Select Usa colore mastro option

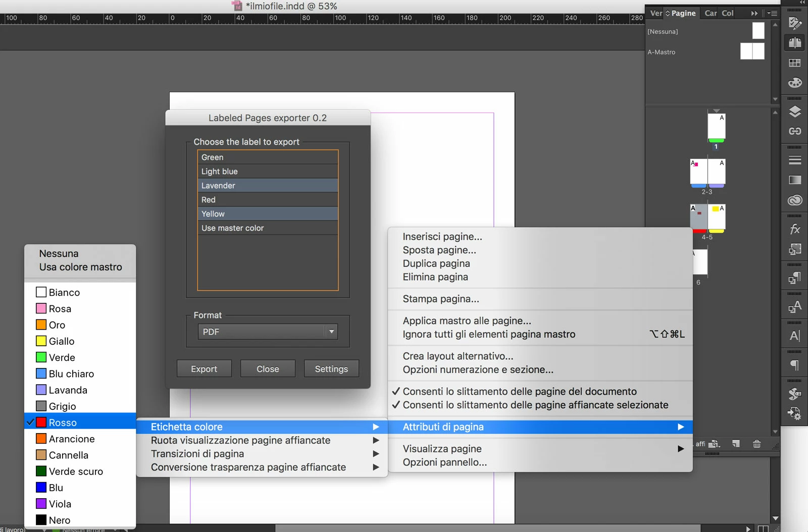pos(80,267)
